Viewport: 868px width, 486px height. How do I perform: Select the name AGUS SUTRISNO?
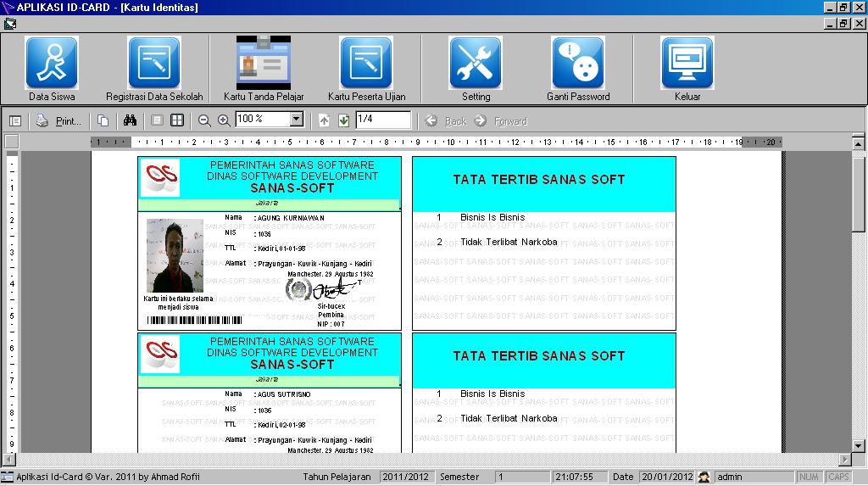coord(284,394)
